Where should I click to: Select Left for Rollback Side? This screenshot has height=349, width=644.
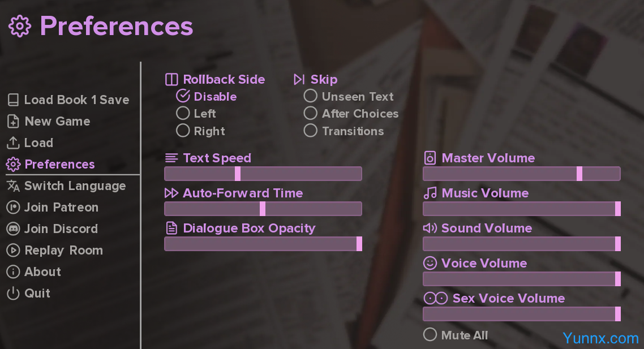(x=183, y=114)
